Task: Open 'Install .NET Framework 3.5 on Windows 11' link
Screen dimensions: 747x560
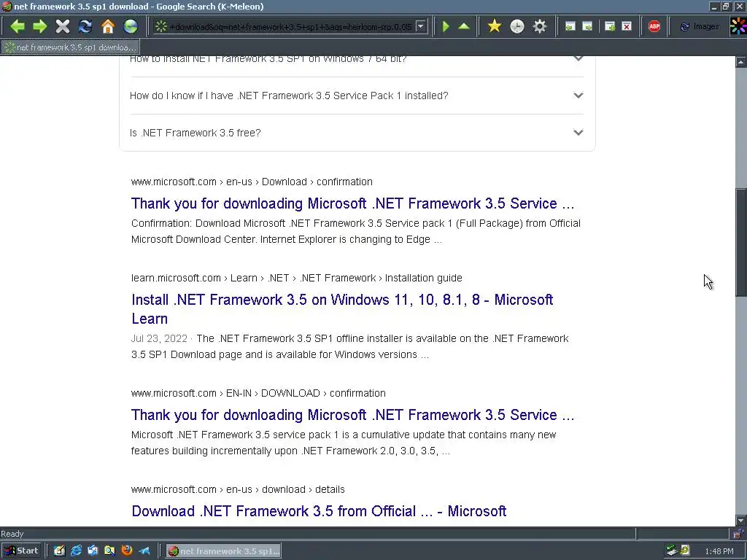Action: pos(342,309)
